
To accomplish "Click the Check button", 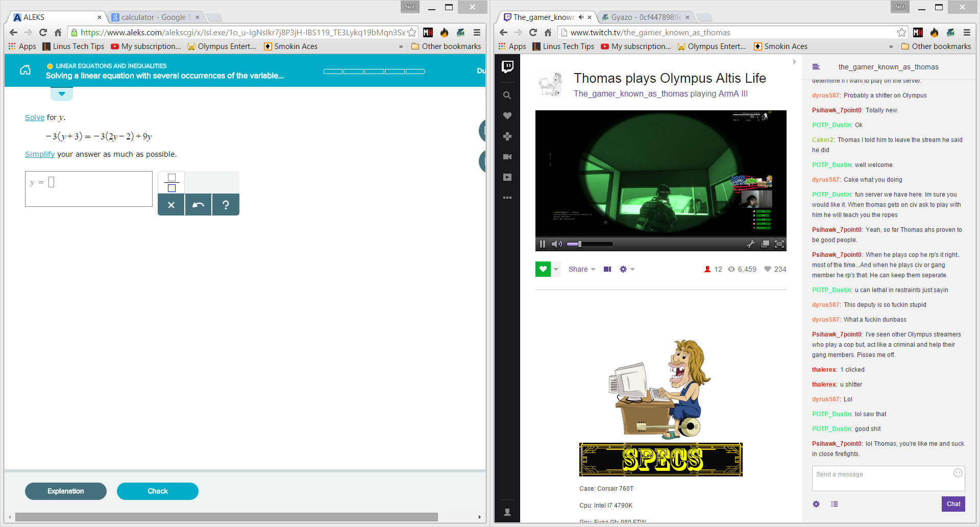I will [x=158, y=491].
